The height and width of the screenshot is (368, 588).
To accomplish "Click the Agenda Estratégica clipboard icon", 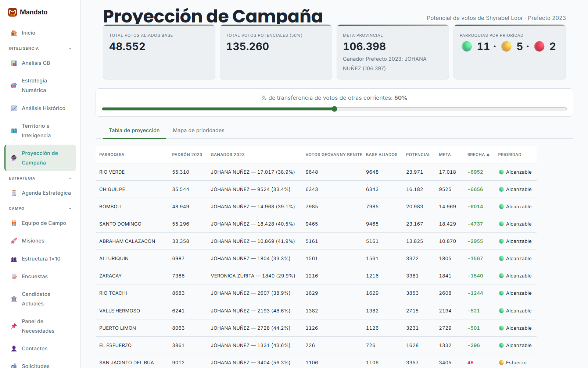I will 14,193.
